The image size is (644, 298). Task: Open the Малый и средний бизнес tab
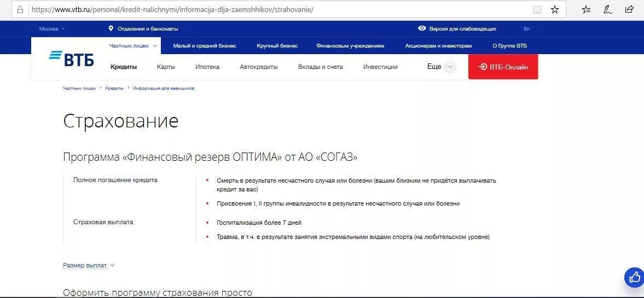[205, 46]
